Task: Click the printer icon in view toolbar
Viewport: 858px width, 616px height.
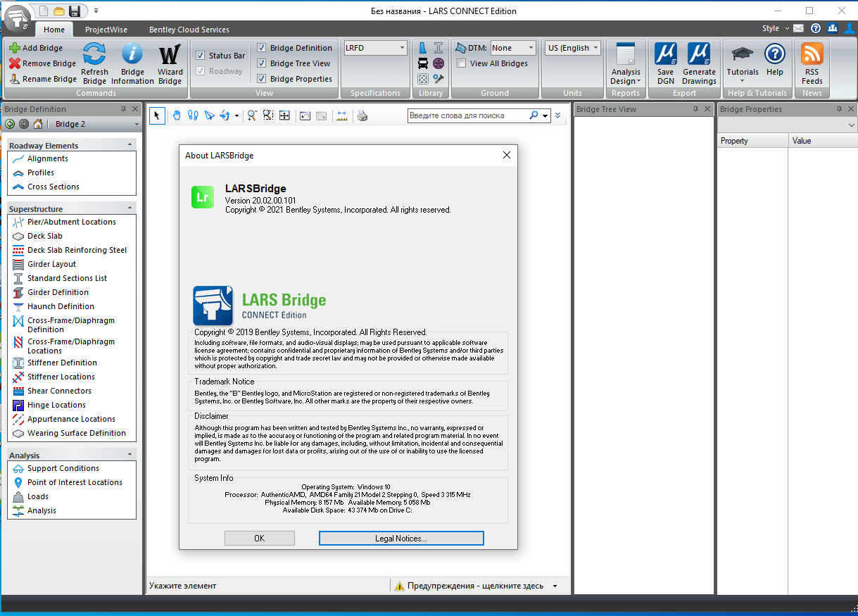Action: click(x=362, y=115)
